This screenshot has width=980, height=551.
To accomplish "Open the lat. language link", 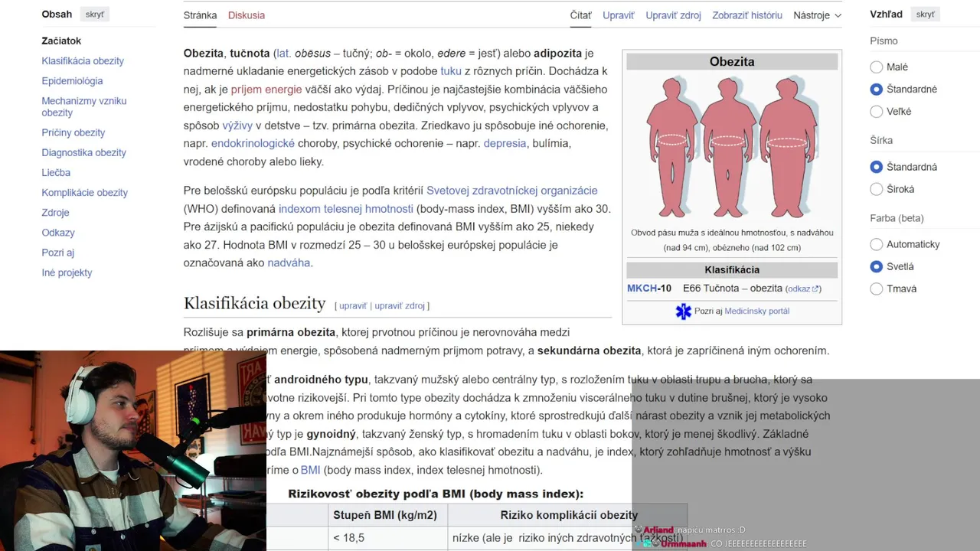I will (283, 54).
